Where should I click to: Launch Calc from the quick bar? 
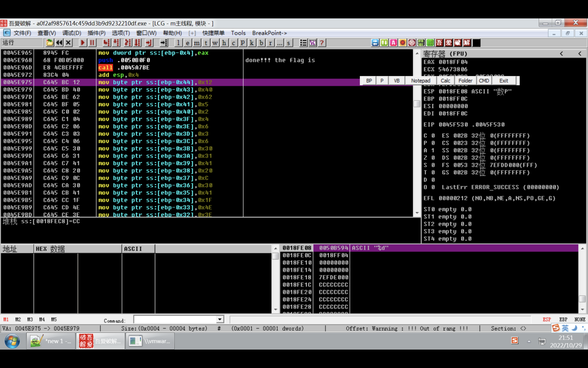[x=445, y=81]
